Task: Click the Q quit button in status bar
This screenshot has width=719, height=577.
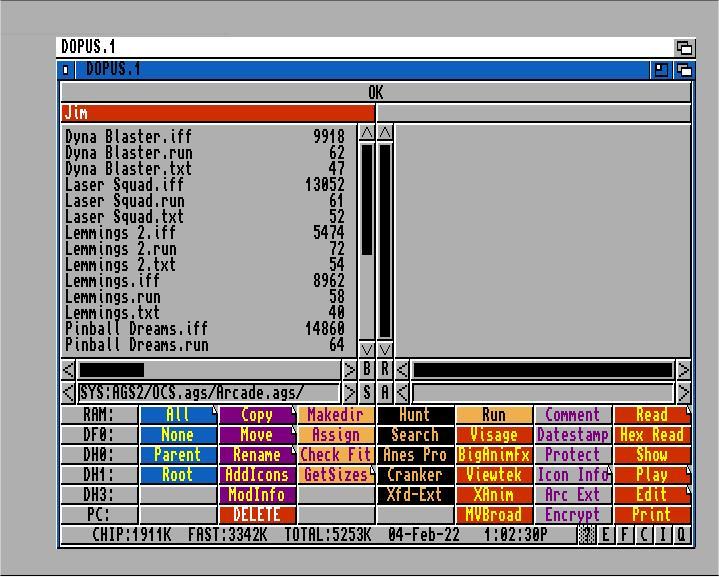Action: [681, 535]
